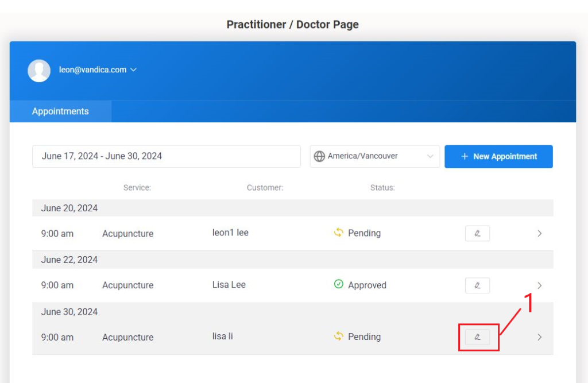Switch to the Appointments tab
The height and width of the screenshot is (383, 588).
60,111
